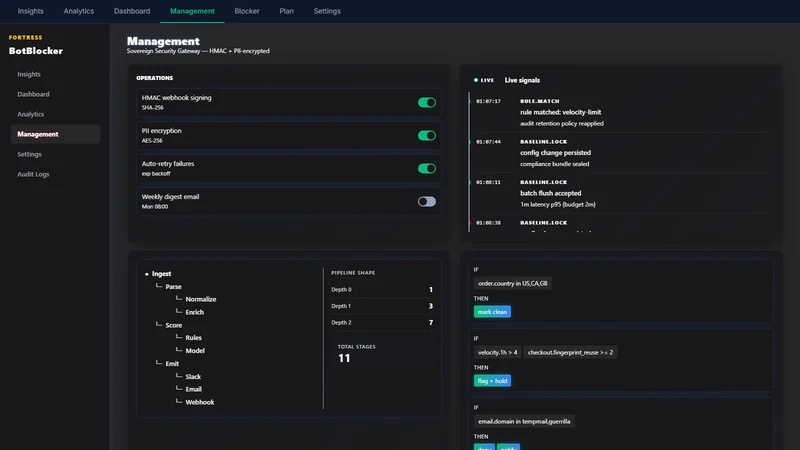
Task: Click the Total Stages value 11
Action: [344, 358]
